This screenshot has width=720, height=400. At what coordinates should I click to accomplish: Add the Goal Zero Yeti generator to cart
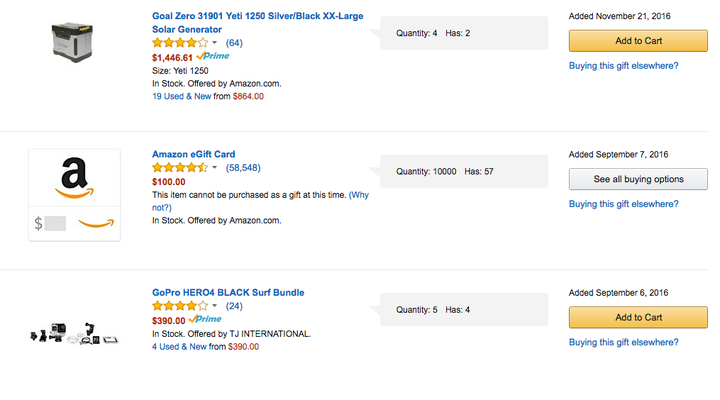(x=638, y=41)
